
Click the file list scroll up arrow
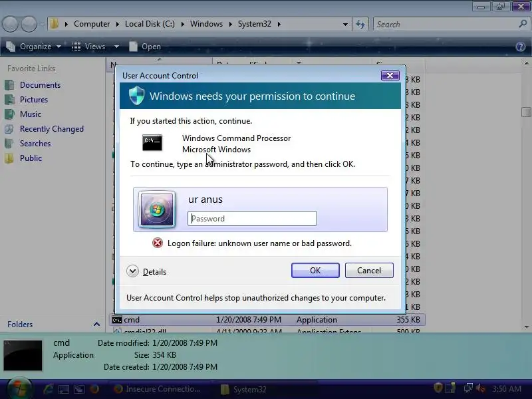pyautogui.click(x=526, y=63)
